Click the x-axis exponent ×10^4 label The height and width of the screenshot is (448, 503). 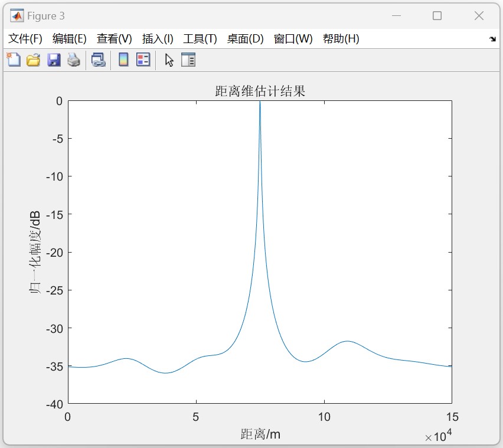[438, 435]
